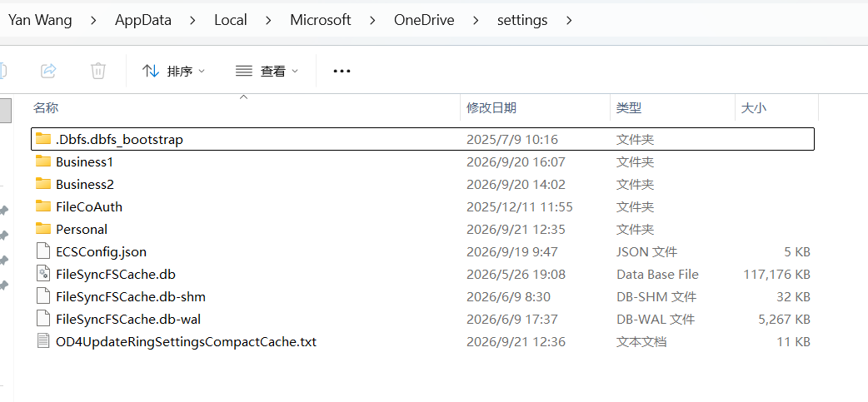Open the 查看 view dropdown
Viewport: 868px width, 402px height.
click(x=267, y=71)
